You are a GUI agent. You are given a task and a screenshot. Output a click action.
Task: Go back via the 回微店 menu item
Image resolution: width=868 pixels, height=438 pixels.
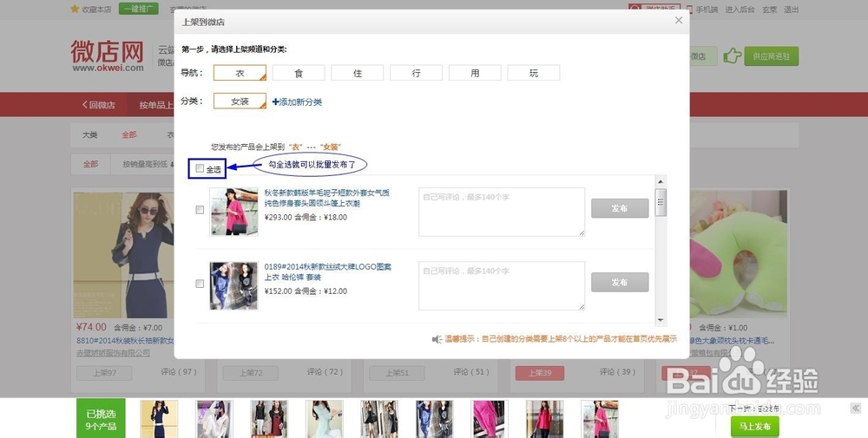tap(99, 105)
